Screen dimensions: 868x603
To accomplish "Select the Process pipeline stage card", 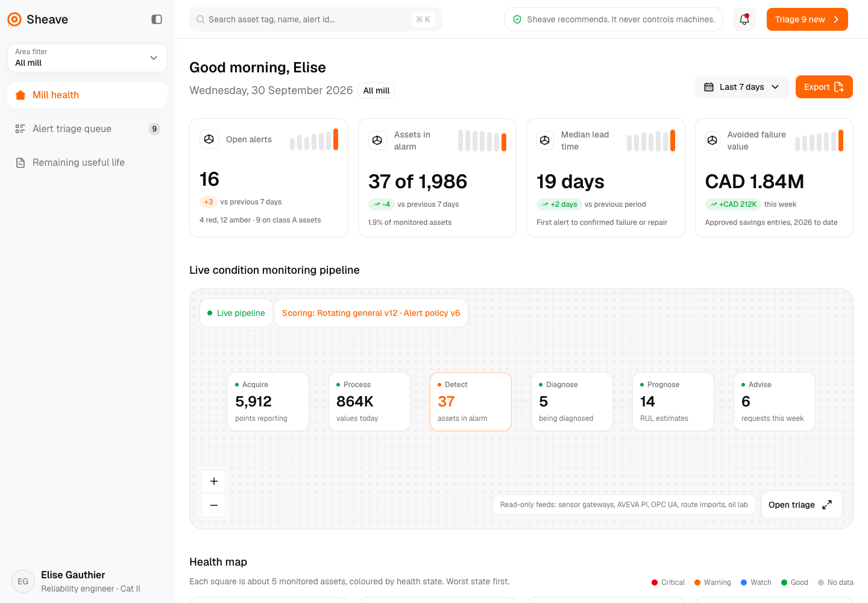I will (370, 402).
